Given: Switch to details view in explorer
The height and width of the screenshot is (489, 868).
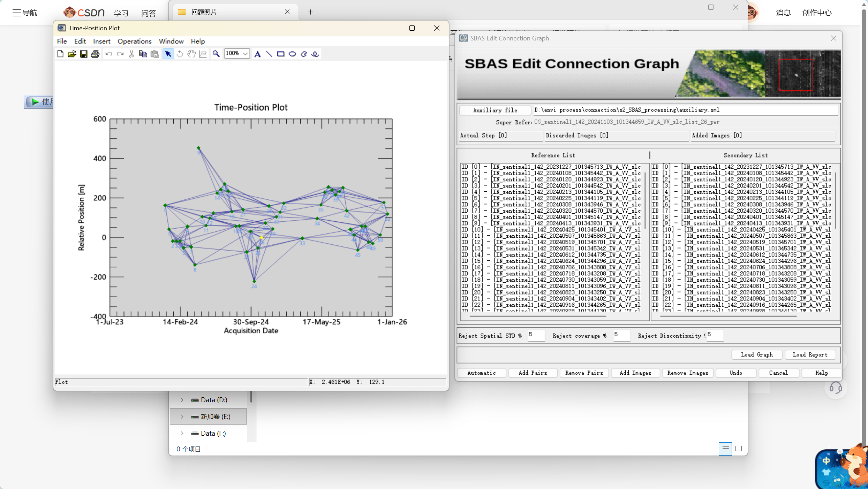Looking at the screenshot, I should 725,449.
